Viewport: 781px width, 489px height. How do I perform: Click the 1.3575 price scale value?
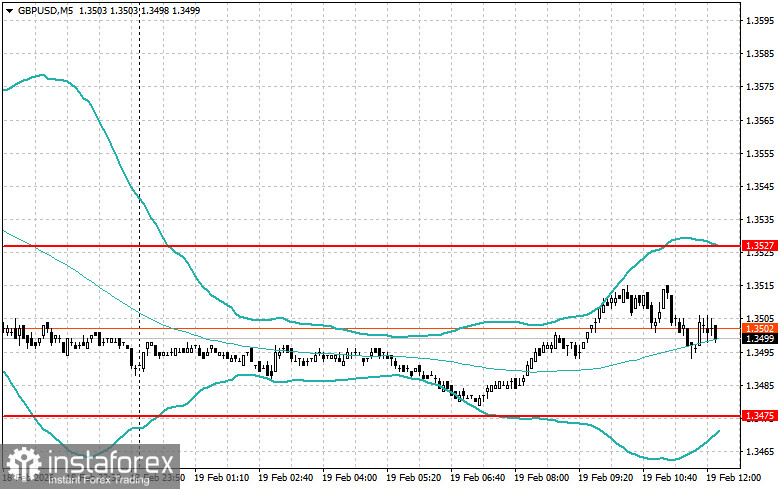[x=760, y=87]
